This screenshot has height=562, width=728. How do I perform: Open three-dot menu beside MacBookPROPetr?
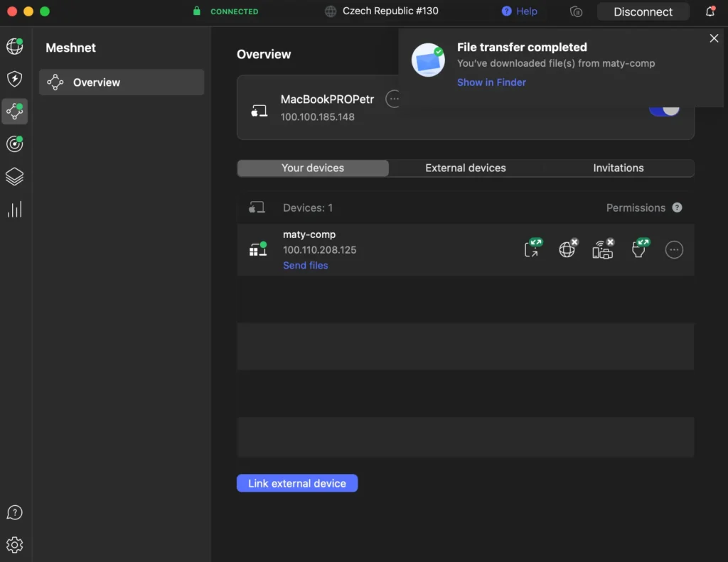click(x=393, y=99)
